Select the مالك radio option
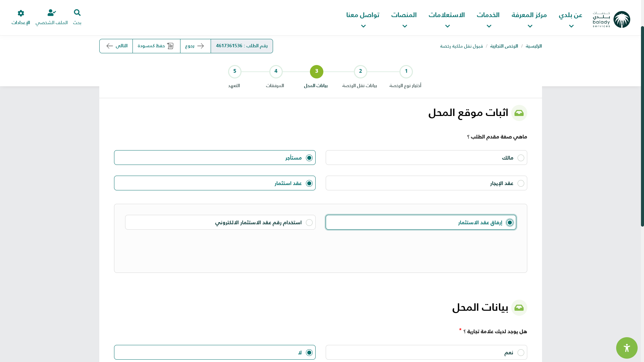 (521, 158)
